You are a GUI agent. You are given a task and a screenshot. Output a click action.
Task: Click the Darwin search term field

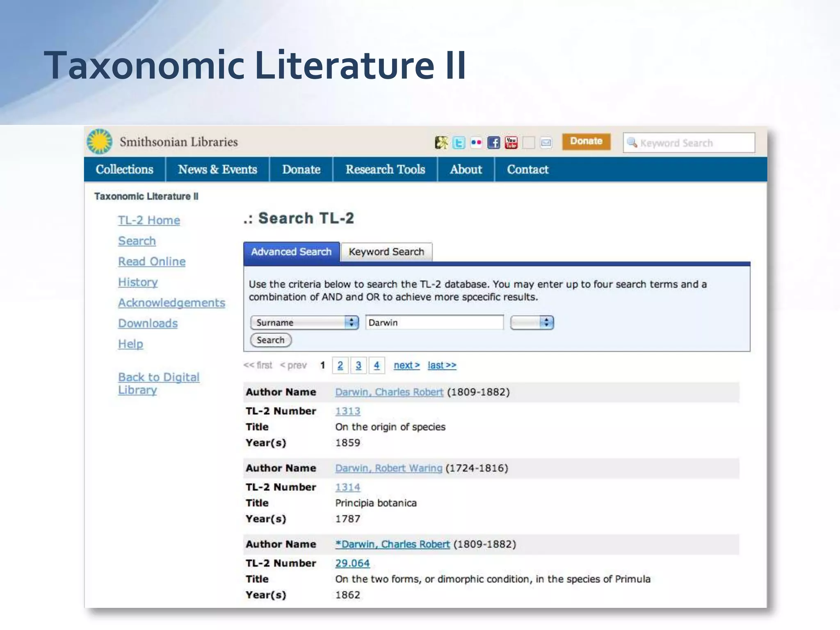click(434, 323)
